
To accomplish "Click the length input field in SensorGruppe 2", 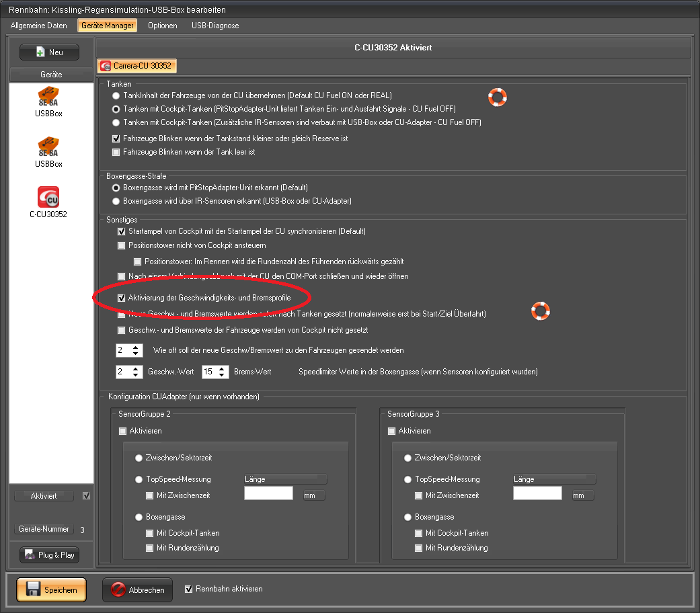I will coord(268,494).
